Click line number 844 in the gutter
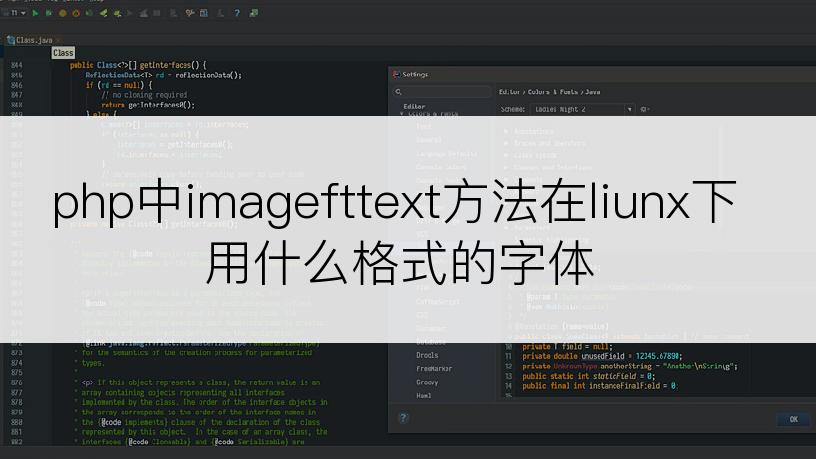Viewport: 816px width, 459px height. pos(17,65)
